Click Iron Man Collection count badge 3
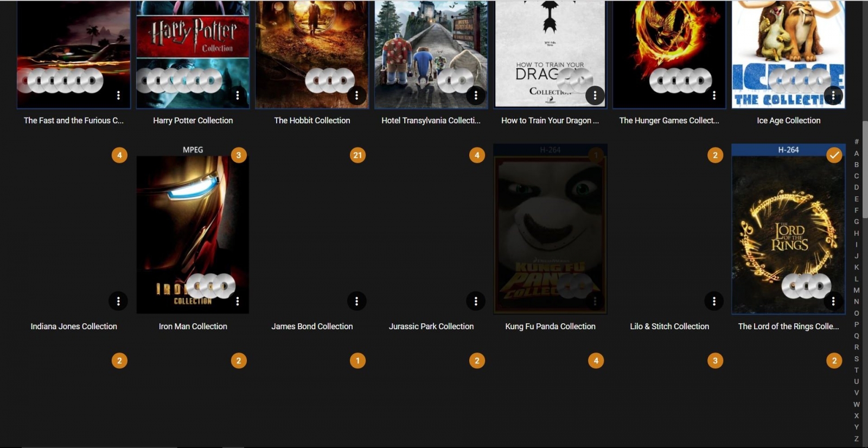868x448 pixels. coord(239,155)
